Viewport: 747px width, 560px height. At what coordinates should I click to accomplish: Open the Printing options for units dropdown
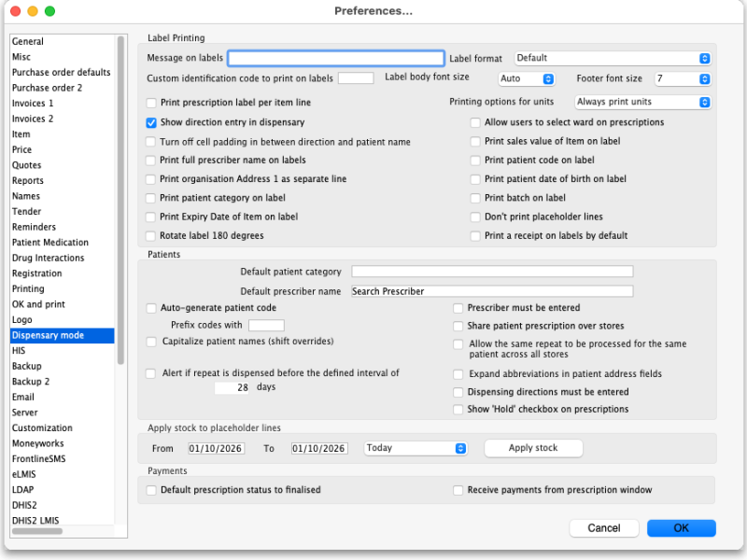pyautogui.click(x=642, y=102)
